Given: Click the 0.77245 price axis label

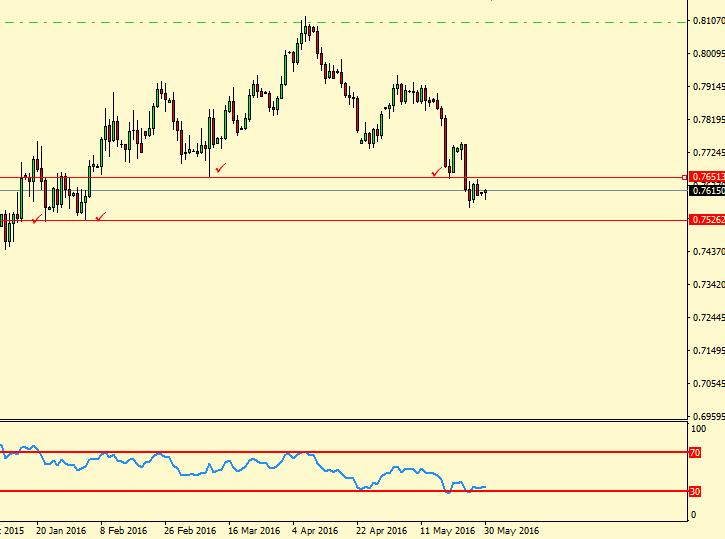Looking at the screenshot, I should point(708,153).
